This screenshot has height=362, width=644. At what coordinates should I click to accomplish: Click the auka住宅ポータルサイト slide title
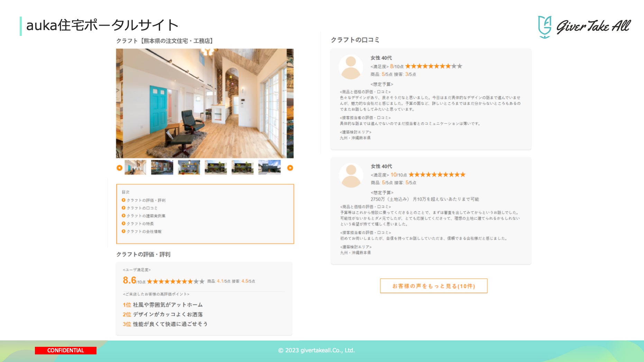[102, 25]
